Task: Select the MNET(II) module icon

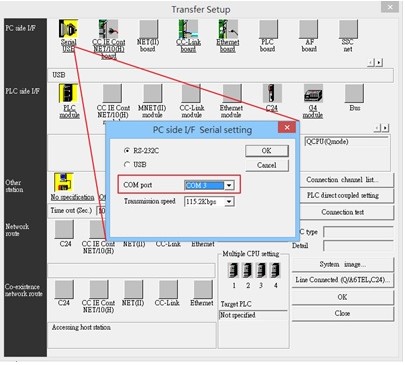Action: click(153, 93)
